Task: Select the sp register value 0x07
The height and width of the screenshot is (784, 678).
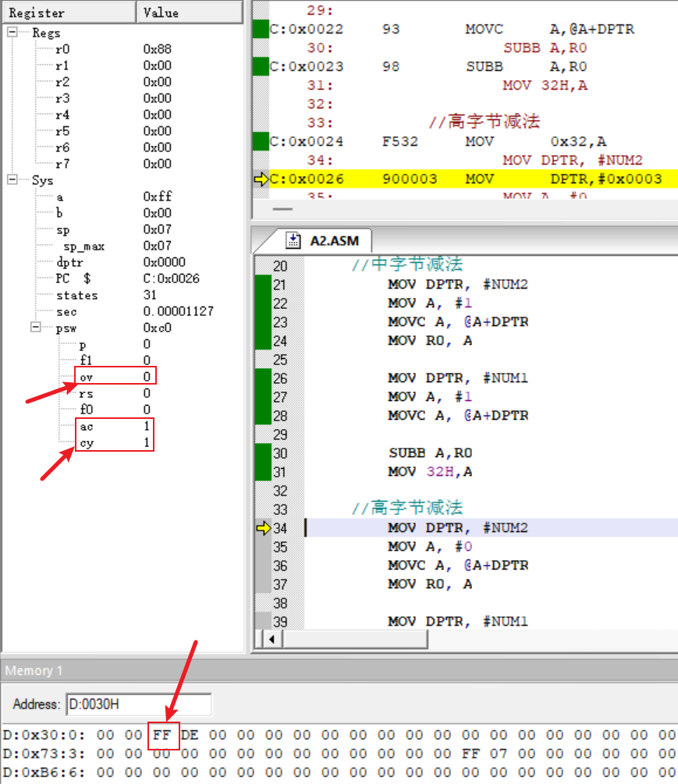Action: click(158, 229)
